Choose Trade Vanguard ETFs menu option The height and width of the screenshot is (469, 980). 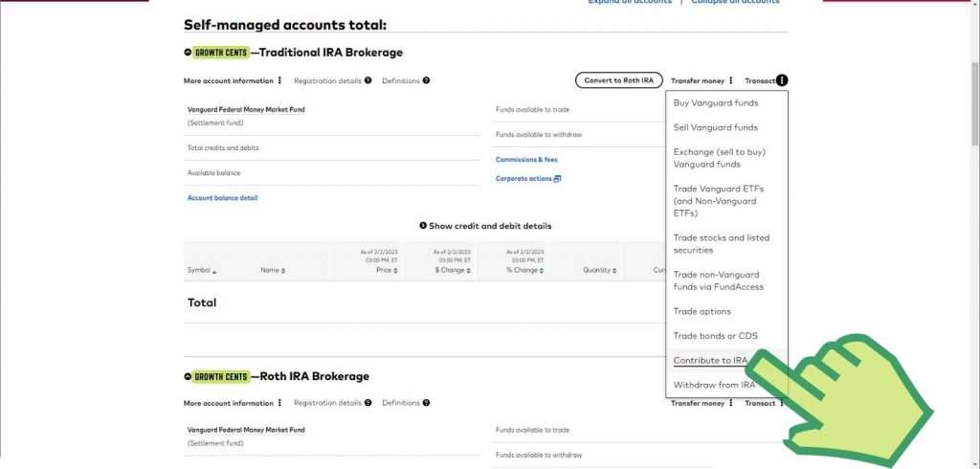point(719,201)
